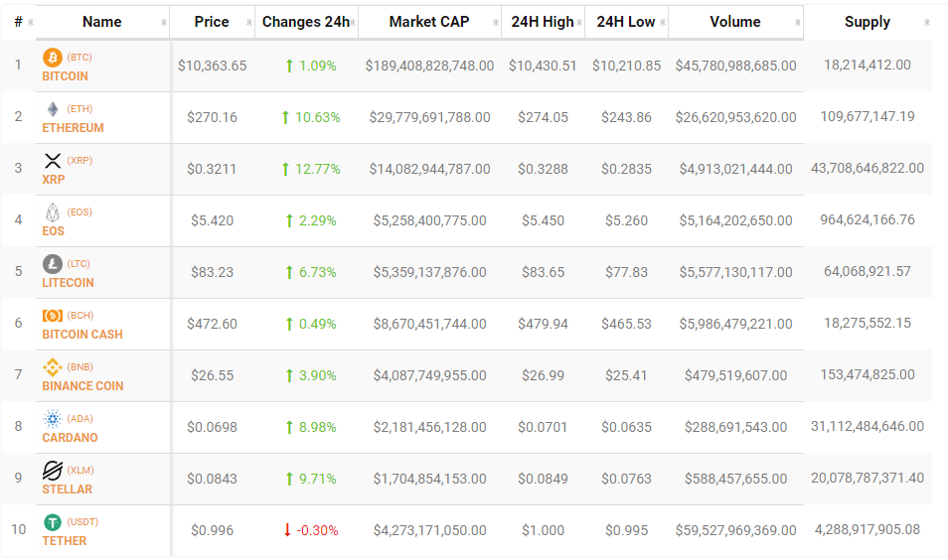Click the XRP logo icon
This screenshot has width=948, height=560.
click(x=52, y=161)
